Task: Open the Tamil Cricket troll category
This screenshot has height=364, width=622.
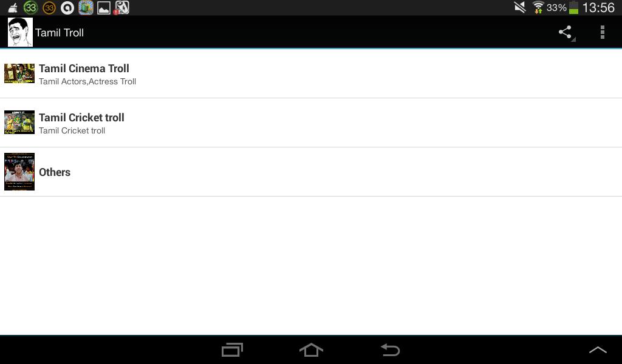Action: [x=311, y=123]
